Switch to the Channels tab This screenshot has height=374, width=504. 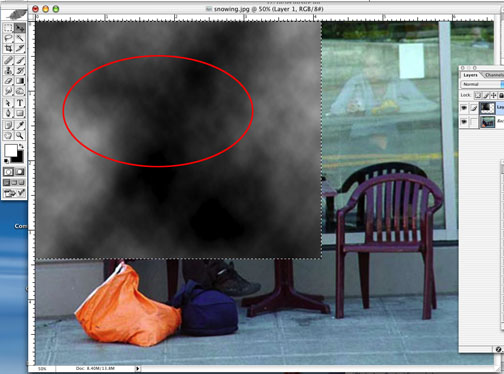494,75
